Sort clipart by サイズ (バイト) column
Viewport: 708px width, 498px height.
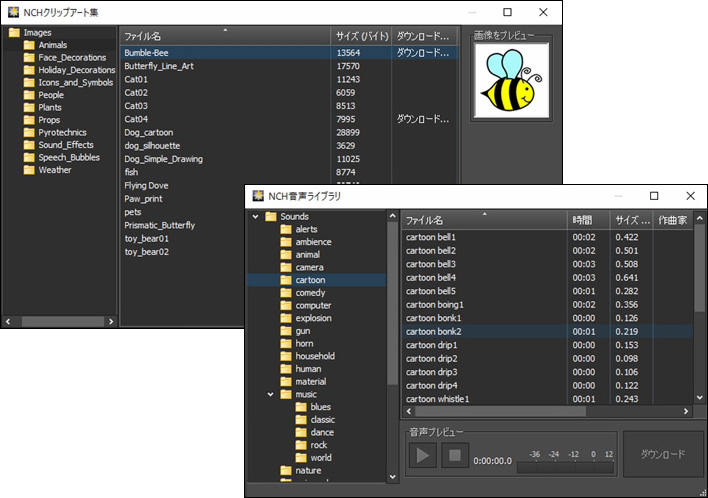pos(360,37)
